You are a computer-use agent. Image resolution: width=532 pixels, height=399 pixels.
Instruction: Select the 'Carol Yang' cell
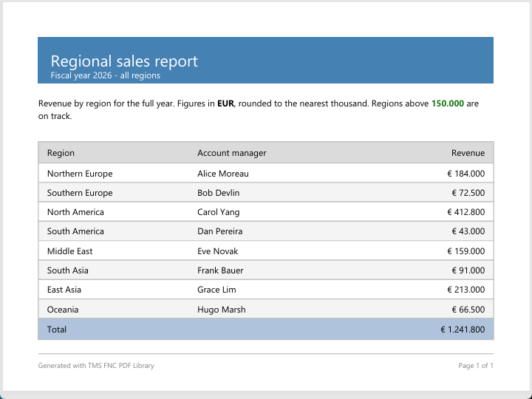(x=219, y=212)
